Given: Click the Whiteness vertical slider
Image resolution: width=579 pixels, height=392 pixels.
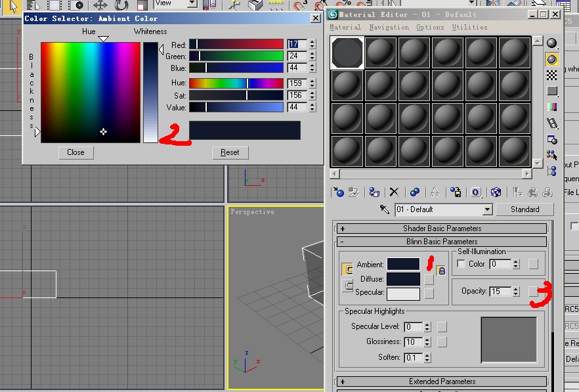Looking at the screenshot, I should tap(150, 93).
